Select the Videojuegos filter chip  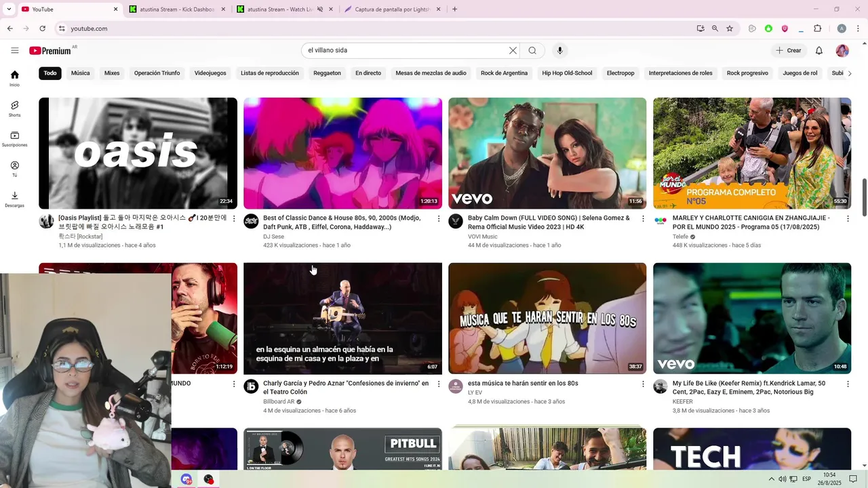pos(210,73)
